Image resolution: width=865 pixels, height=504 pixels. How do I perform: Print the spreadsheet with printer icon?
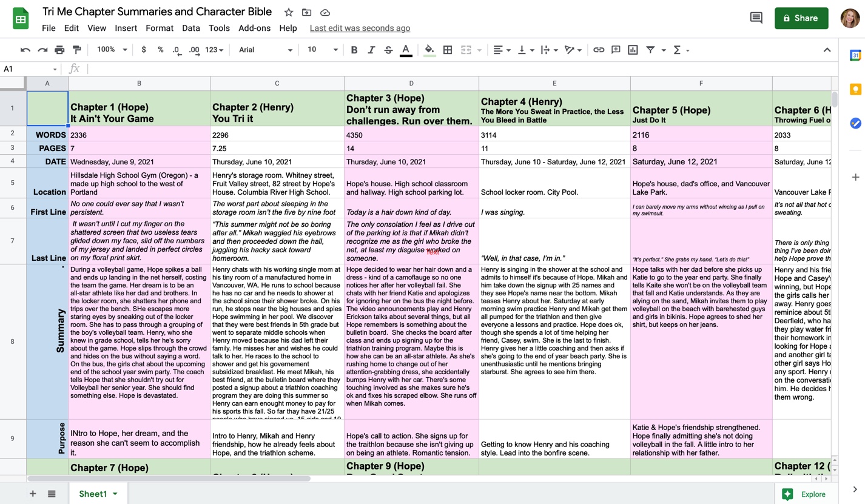click(x=59, y=50)
